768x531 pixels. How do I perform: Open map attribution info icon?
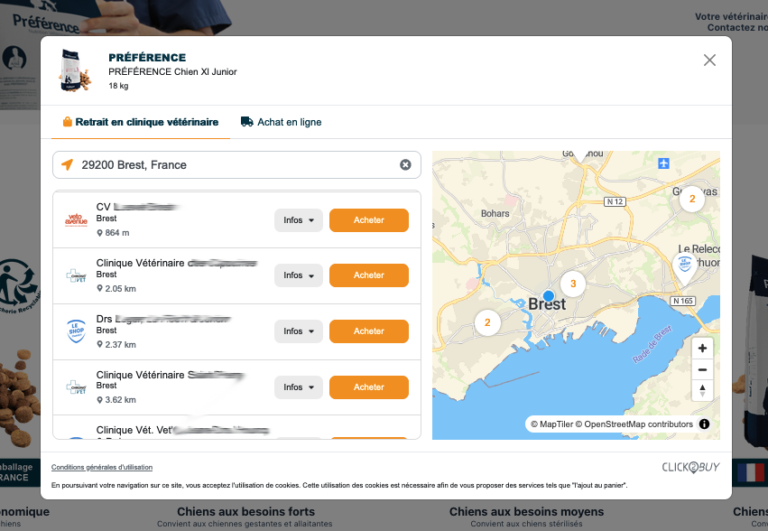pyautogui.click(x=704, y=424)
